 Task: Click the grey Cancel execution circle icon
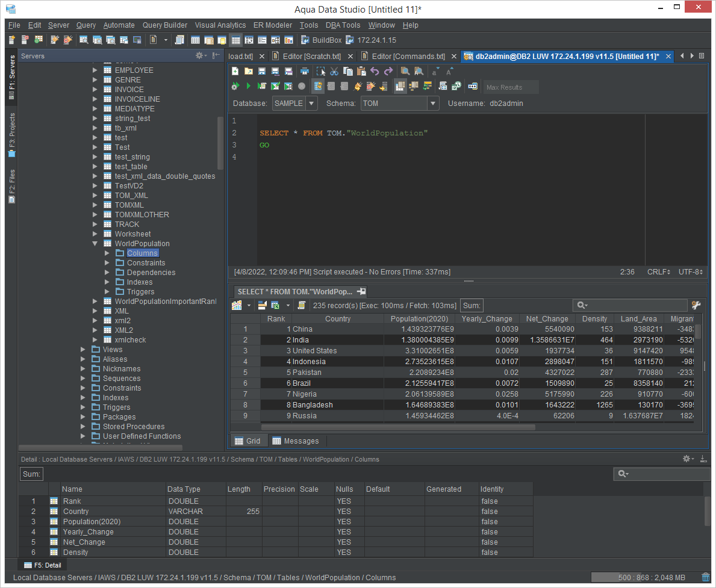pos(301,86)
